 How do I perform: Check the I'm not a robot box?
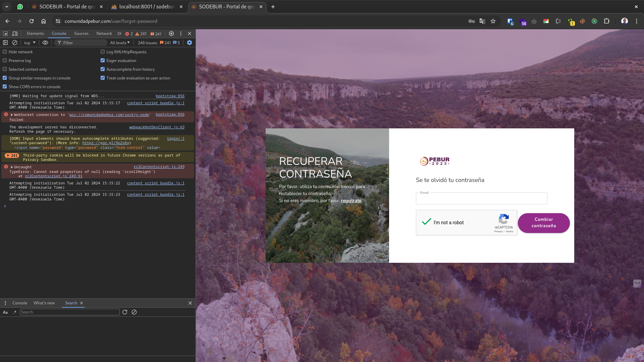coord(426,222)
